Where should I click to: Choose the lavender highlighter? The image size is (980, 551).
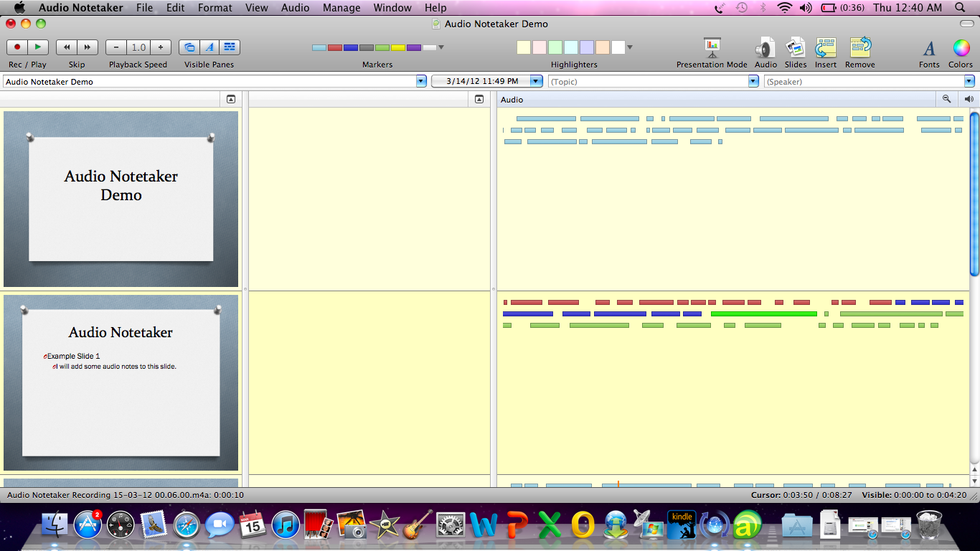[587, 47]
